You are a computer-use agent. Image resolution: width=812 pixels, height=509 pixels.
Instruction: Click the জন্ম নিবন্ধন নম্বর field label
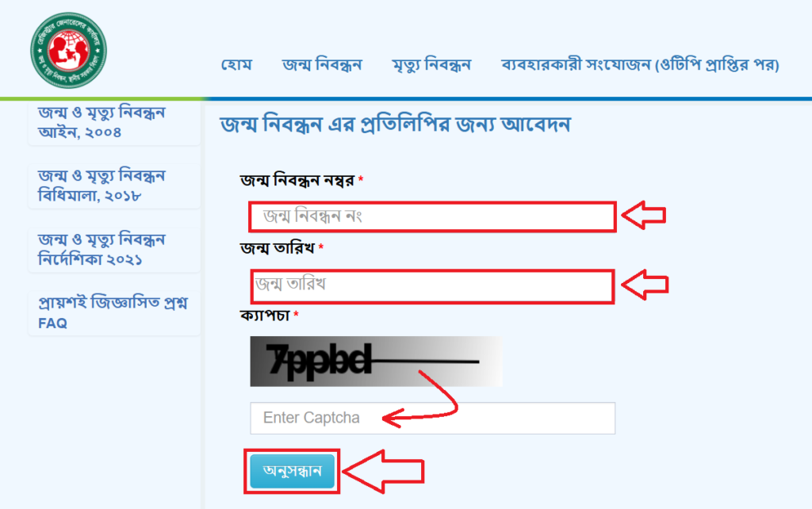(297, 180)
